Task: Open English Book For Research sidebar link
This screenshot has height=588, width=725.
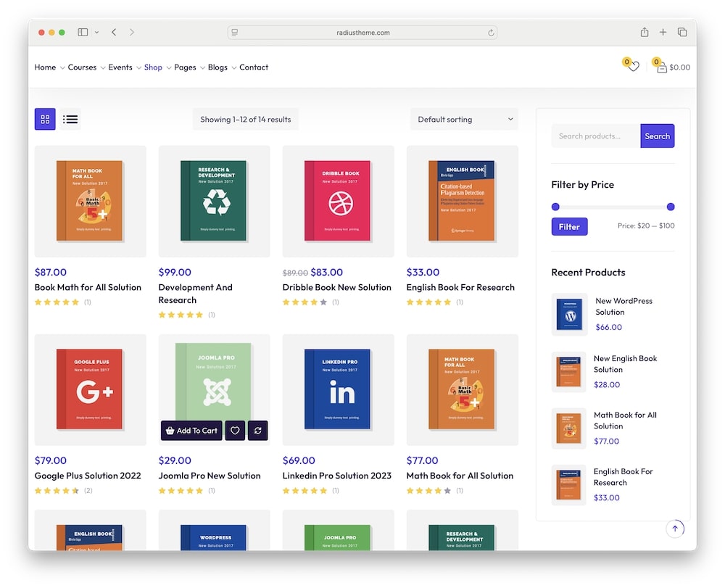Action: pos(623,476)
